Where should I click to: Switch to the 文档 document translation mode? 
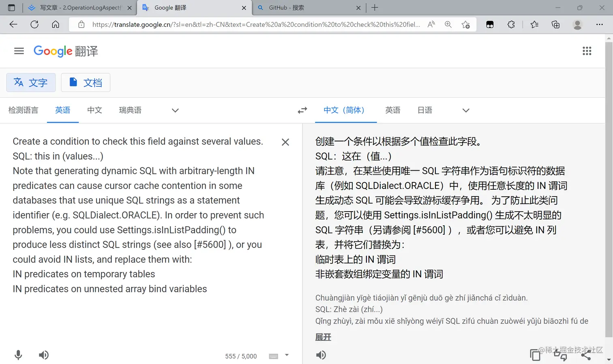click(x=86, y=83)
